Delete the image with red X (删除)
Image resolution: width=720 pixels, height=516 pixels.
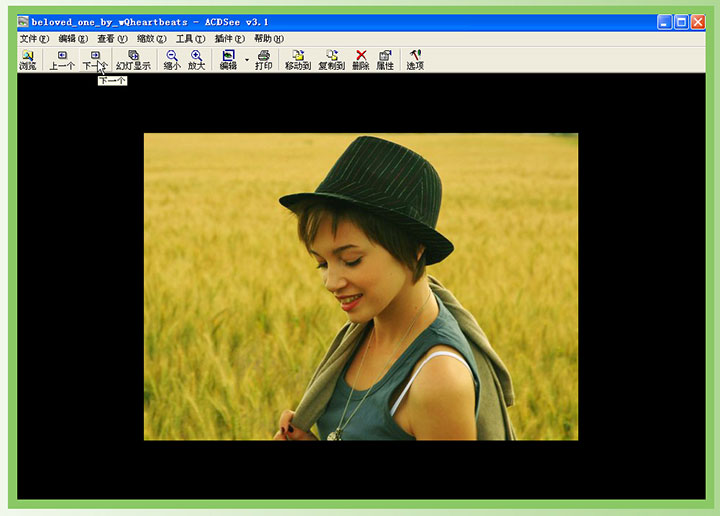361,60
